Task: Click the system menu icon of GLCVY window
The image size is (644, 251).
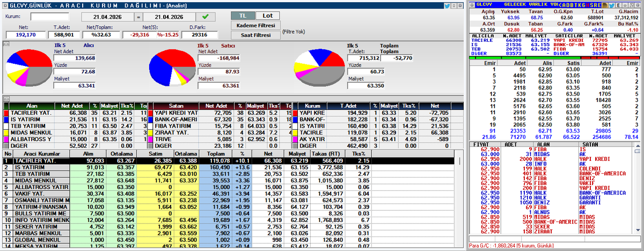Action: tap(472, 5)
